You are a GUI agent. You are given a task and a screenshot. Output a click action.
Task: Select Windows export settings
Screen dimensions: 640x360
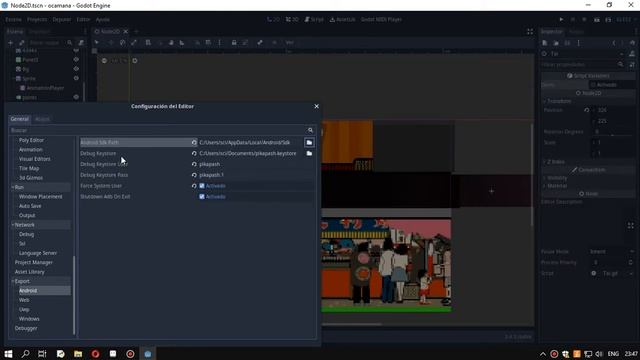(x=29, y=319)
